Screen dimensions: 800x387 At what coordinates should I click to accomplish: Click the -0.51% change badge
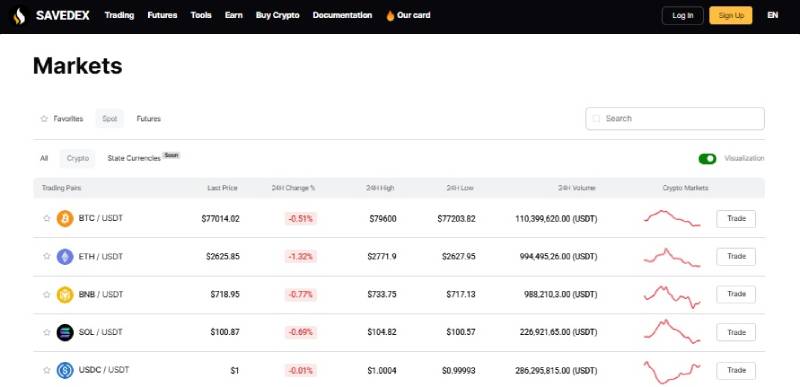301,219
